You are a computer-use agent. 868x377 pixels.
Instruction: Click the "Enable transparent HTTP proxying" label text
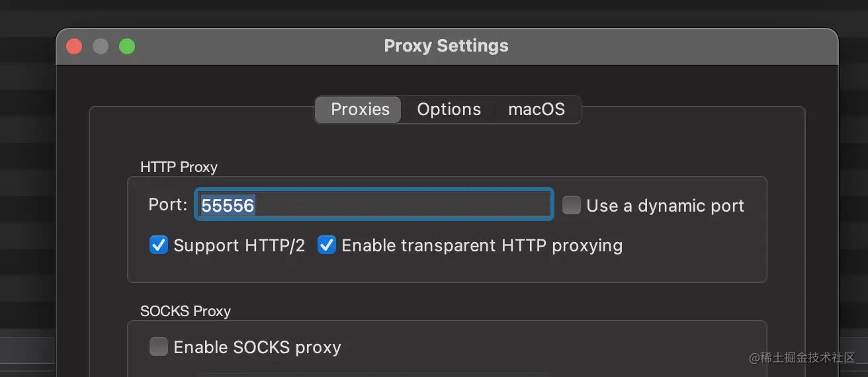pyautogui.click(x=482, y=246)
